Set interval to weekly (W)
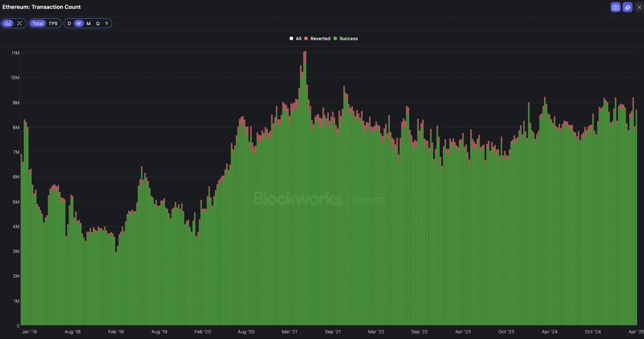 pos(79,23)
